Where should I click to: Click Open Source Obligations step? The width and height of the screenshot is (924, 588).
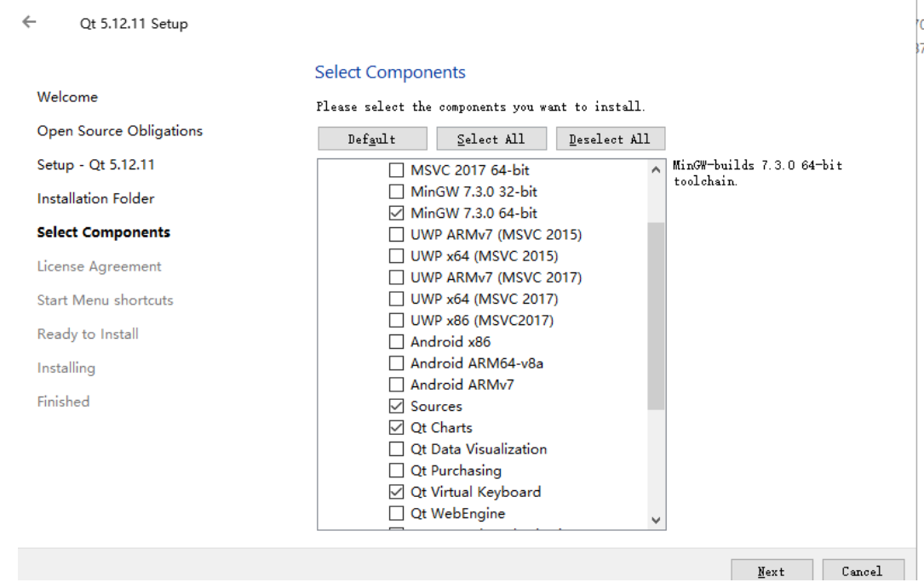tap(119, 131)
